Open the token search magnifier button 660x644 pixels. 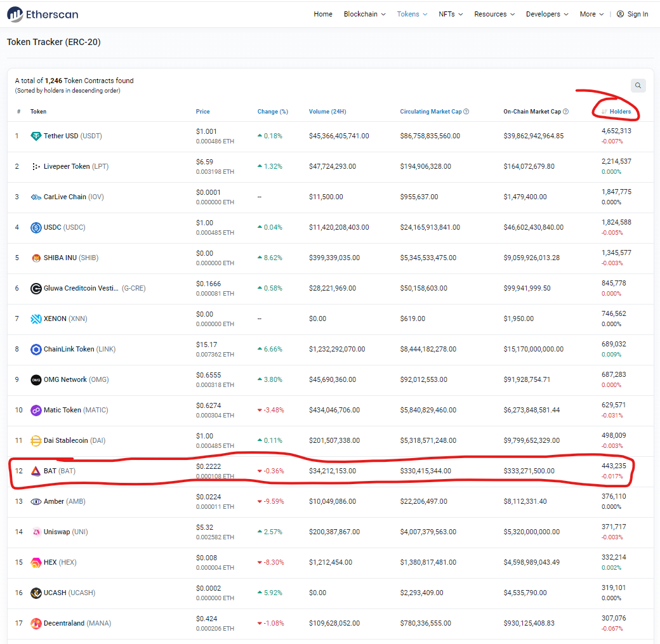(638, 86)
